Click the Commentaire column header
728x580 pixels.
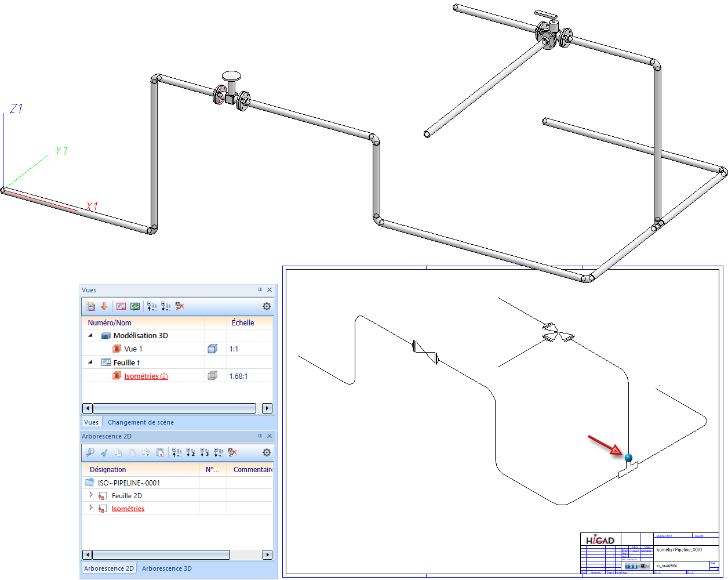250,469
